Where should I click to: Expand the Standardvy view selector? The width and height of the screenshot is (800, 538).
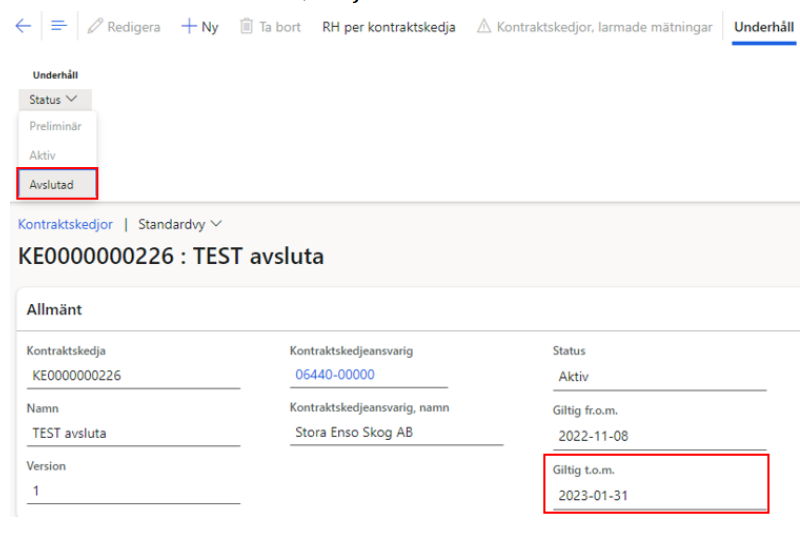coord(180,224)
